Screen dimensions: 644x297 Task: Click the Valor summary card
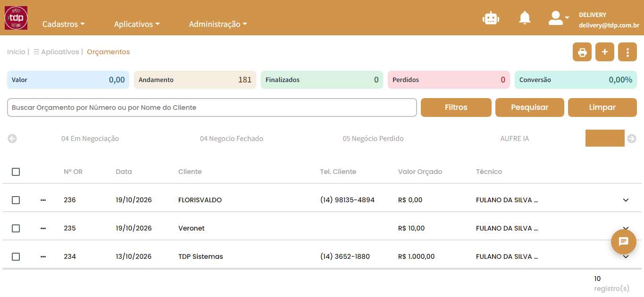[68, 80]
